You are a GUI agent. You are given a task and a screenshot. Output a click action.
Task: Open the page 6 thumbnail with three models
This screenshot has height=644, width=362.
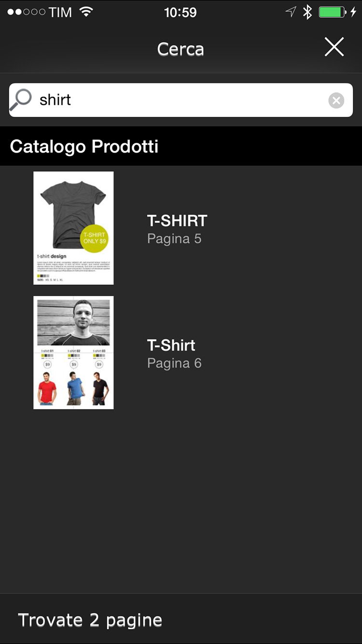pyautogui.click(x=73, y=352)
